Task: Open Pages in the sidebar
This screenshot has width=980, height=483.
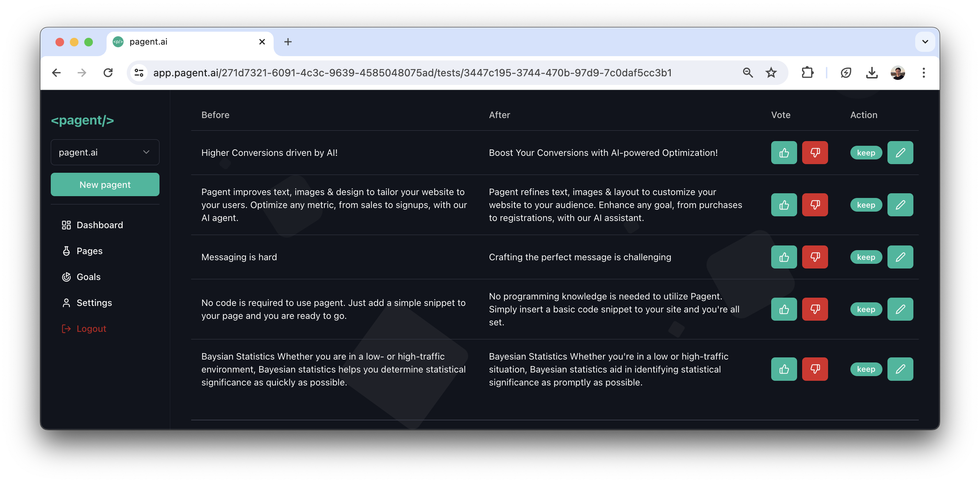Action: (82, 250)
